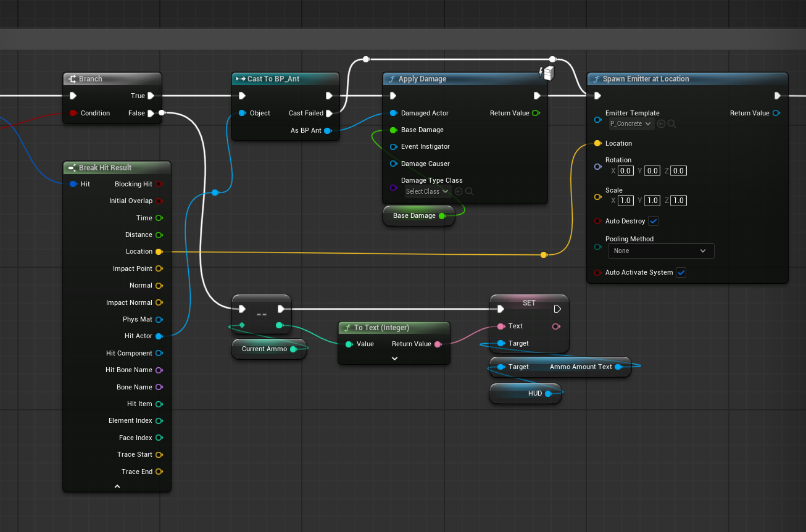806x532 pixels.
Task: Click the use-selected arrow beside P_Concrete dropdown
Action: [661, 124]
